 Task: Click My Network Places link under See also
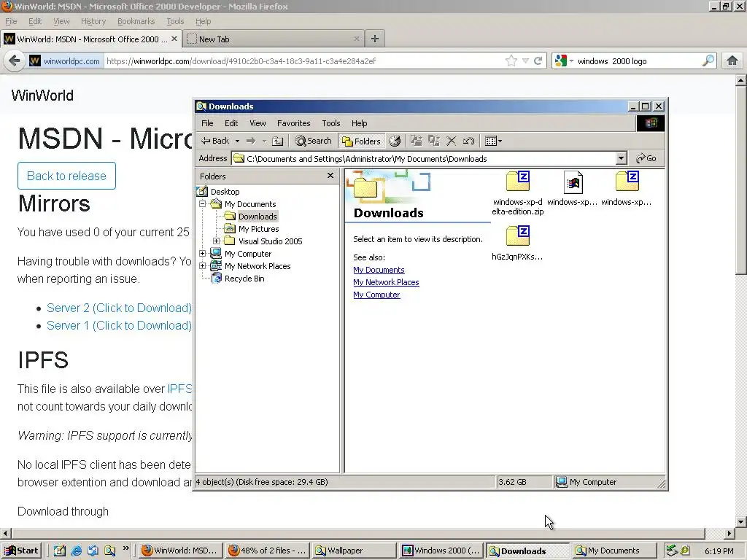coord(386,282)
